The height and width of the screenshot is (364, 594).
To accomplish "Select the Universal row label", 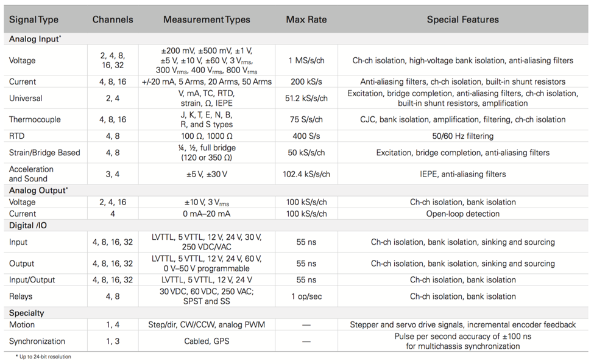I will pyautogui.click(x=26, y=98).
